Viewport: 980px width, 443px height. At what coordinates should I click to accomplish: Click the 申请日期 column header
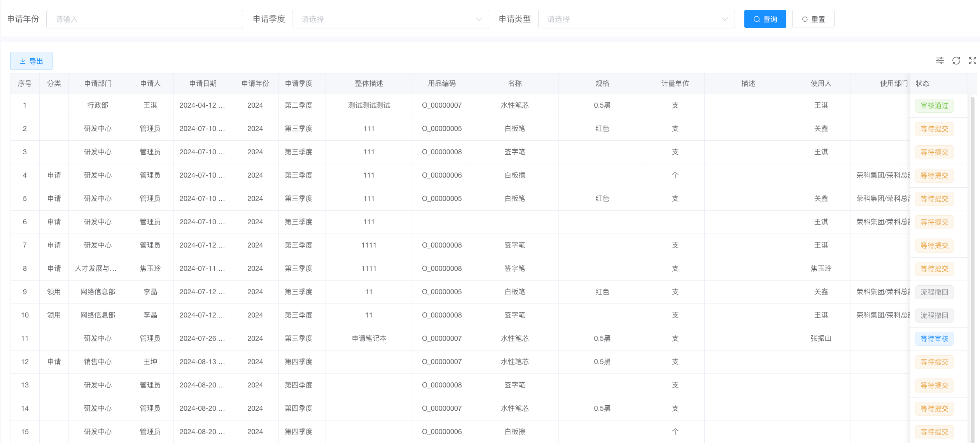tap(203, 84)
